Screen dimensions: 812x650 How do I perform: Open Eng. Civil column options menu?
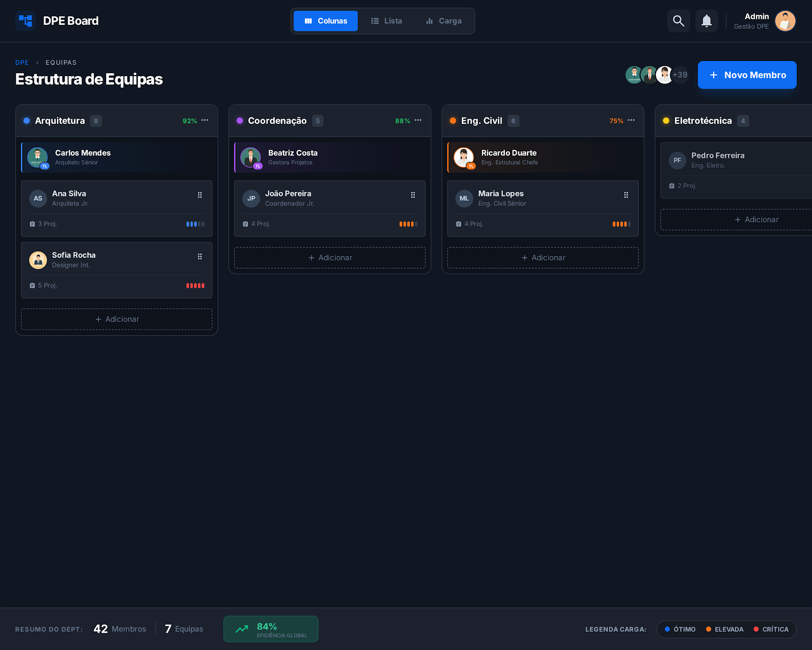(631, 120)
